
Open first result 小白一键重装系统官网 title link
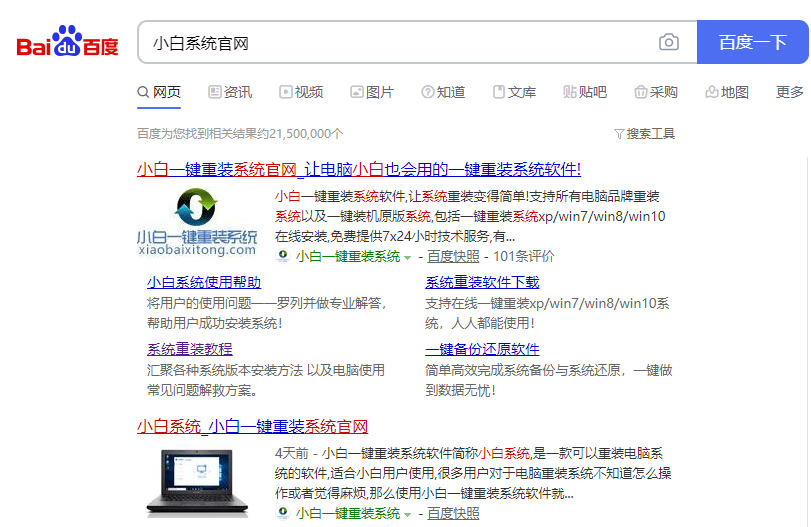359,169
